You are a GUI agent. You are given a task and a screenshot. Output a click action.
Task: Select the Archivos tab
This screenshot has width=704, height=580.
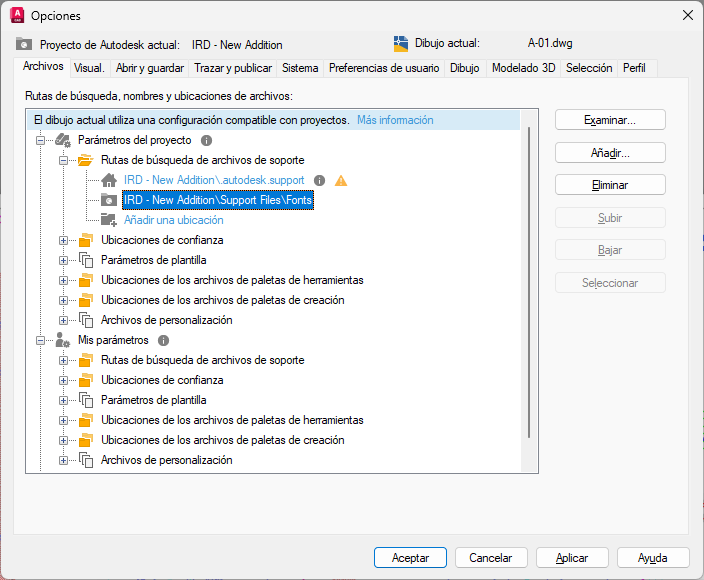[x=43, y=66]
